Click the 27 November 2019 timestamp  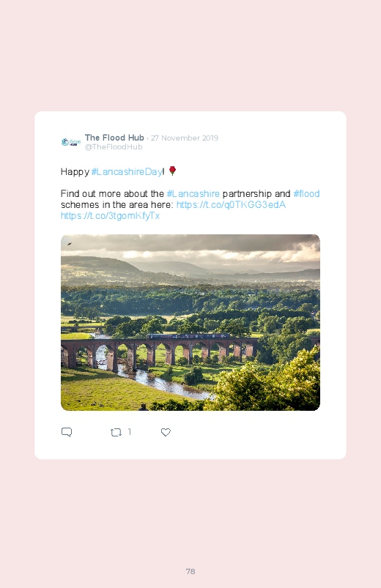tap(185, 138)
